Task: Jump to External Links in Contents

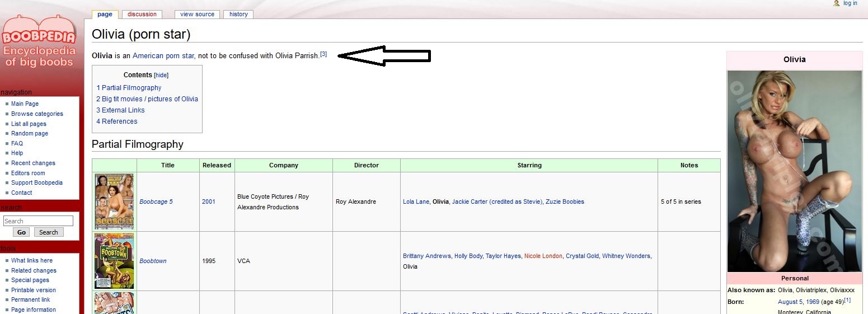Action: tap(120, 110)
